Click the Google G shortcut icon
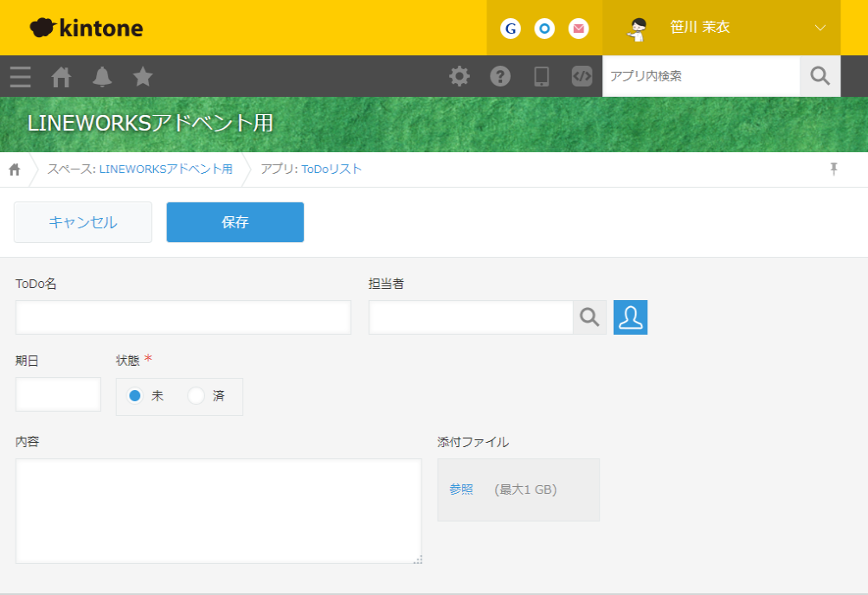 [511, 29]
